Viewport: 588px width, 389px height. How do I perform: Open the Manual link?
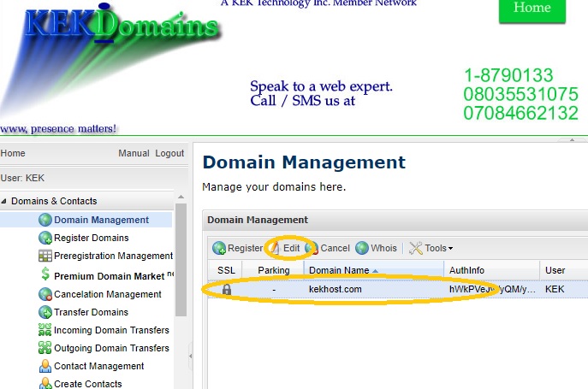(x=134, y=154)
